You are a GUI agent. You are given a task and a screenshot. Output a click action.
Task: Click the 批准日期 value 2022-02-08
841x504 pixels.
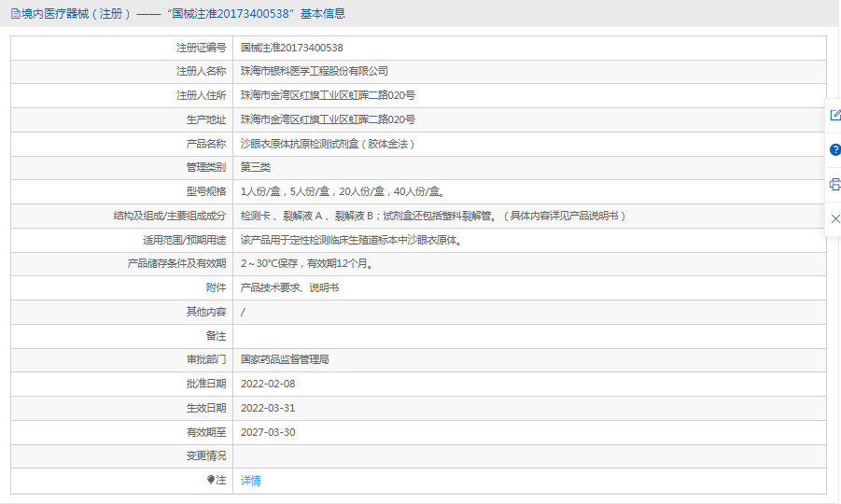267,384
